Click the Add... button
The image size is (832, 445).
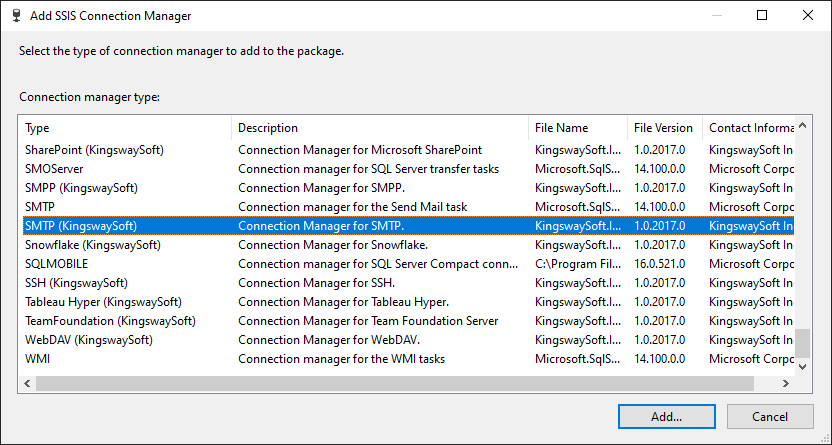[666, 416]
